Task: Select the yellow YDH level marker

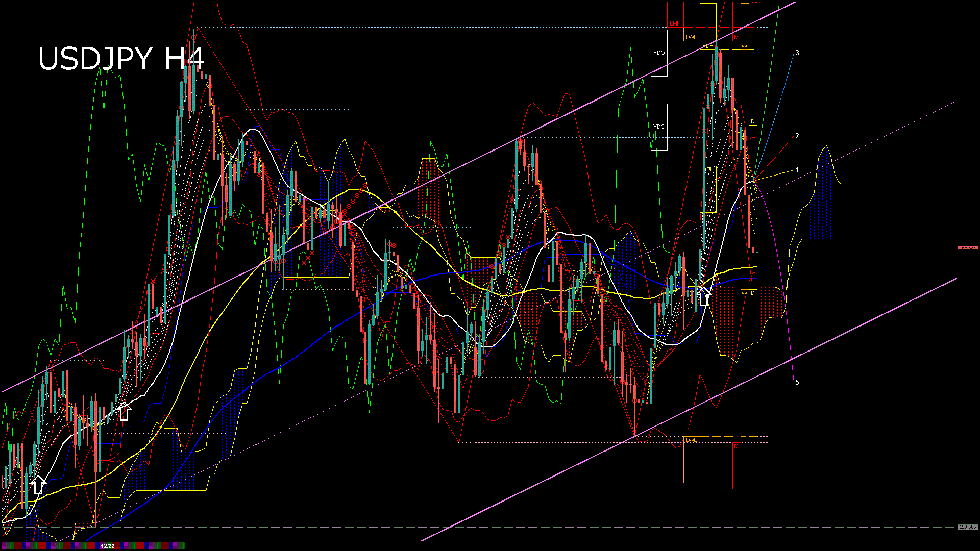Action: click(x=708, y=46)
